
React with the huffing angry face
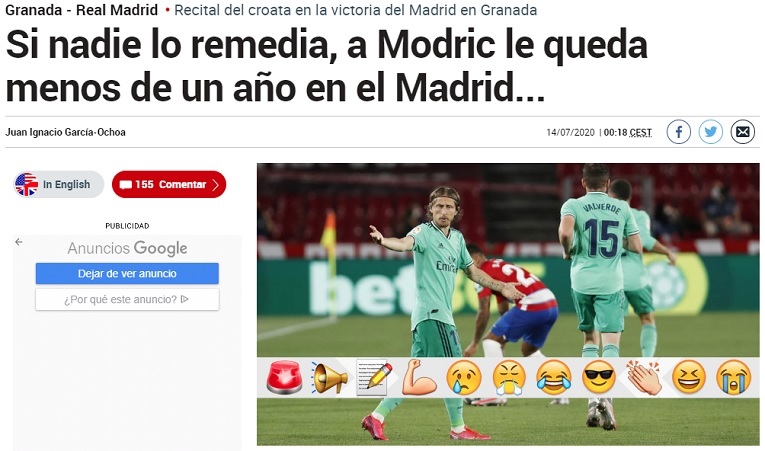[x=509, y=377]
